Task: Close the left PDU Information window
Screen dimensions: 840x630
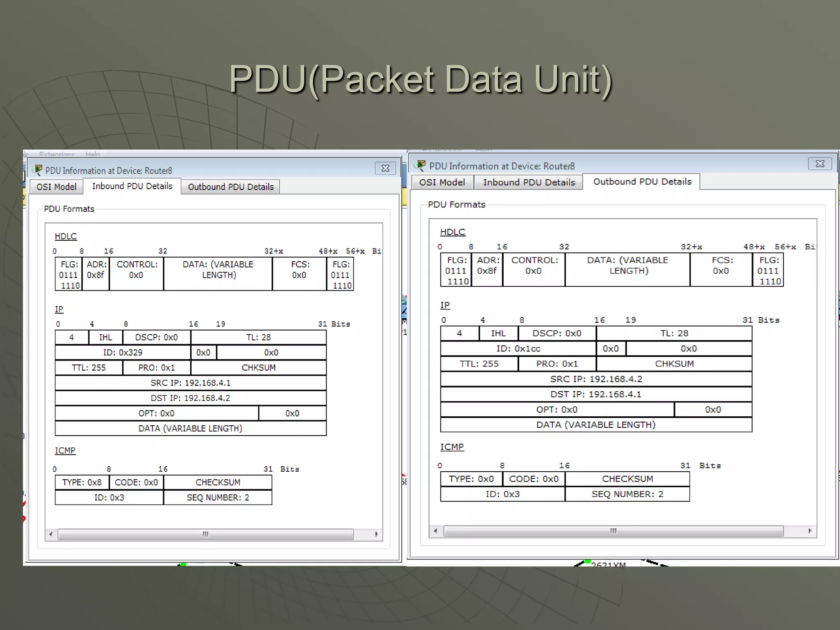Action: point(385,168)
